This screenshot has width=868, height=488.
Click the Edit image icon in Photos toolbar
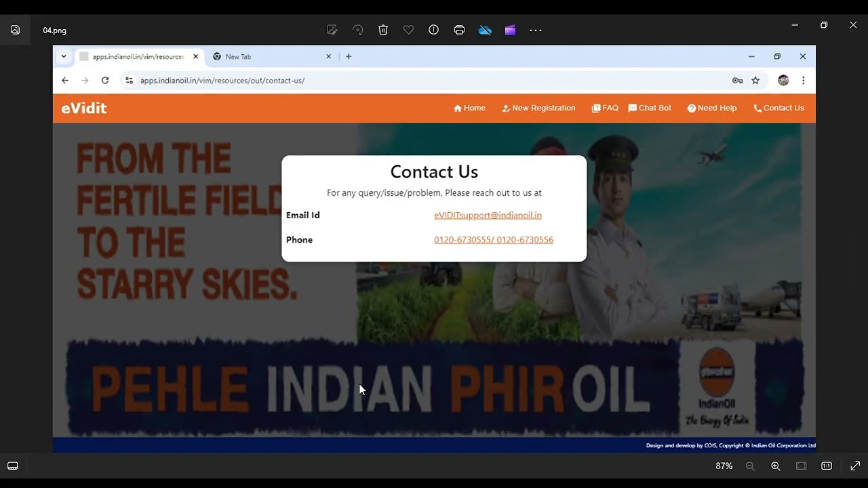point(332,30)
